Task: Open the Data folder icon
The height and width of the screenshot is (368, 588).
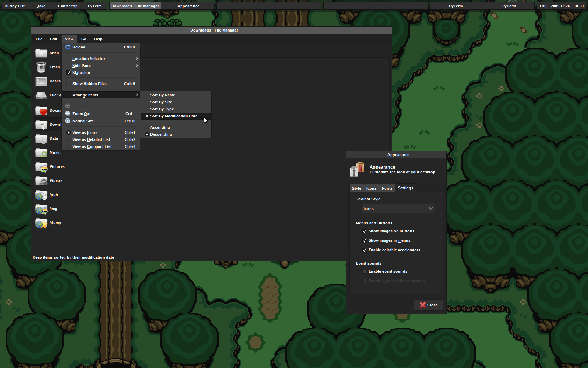Action: pos(41,139)
